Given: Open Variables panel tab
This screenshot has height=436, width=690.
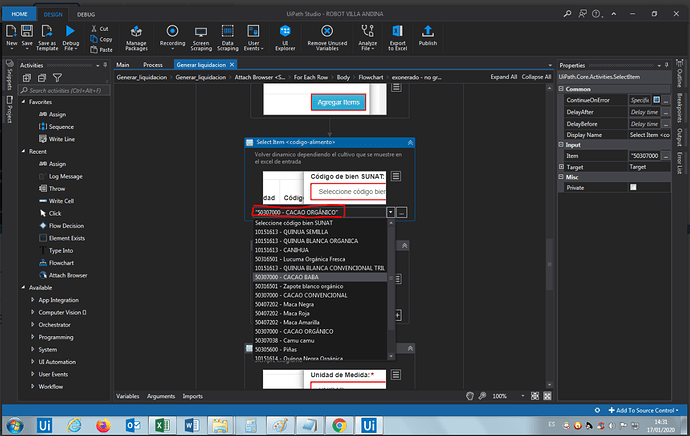Looking at the screenshot, I should coord(128,396).
